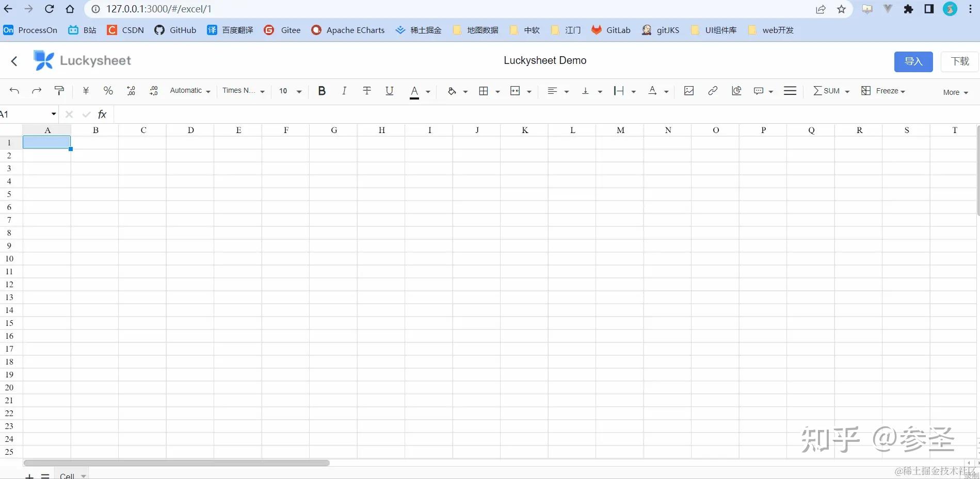Click the 下载 download button
Screen dimensions: 980x479
coord(960,61)
